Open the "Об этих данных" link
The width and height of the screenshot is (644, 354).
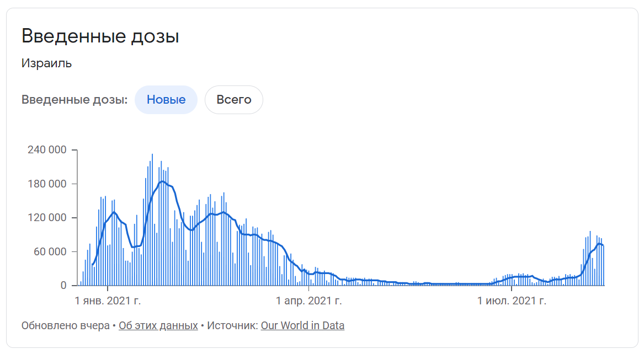click(x=158, y=325)
